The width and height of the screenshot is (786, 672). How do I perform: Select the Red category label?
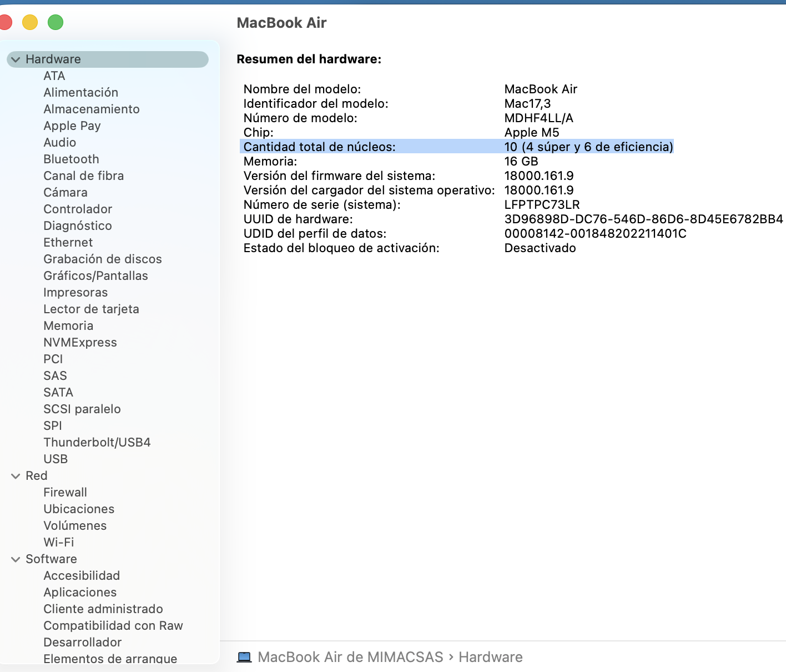pos(37,476)
